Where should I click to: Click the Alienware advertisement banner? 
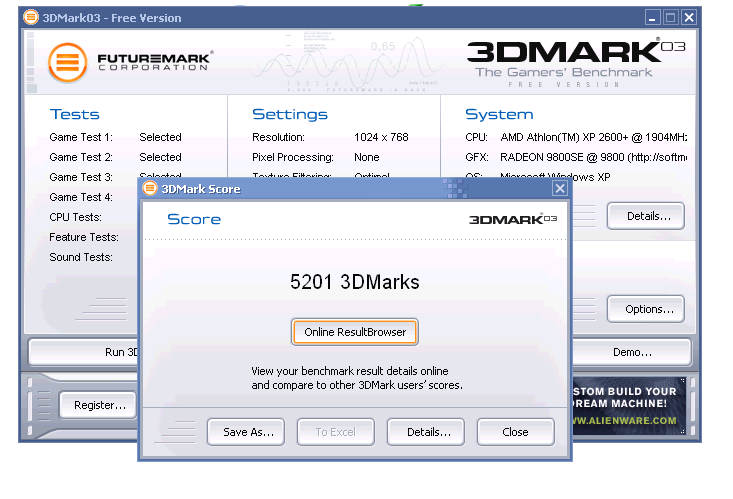click(629, 405)
